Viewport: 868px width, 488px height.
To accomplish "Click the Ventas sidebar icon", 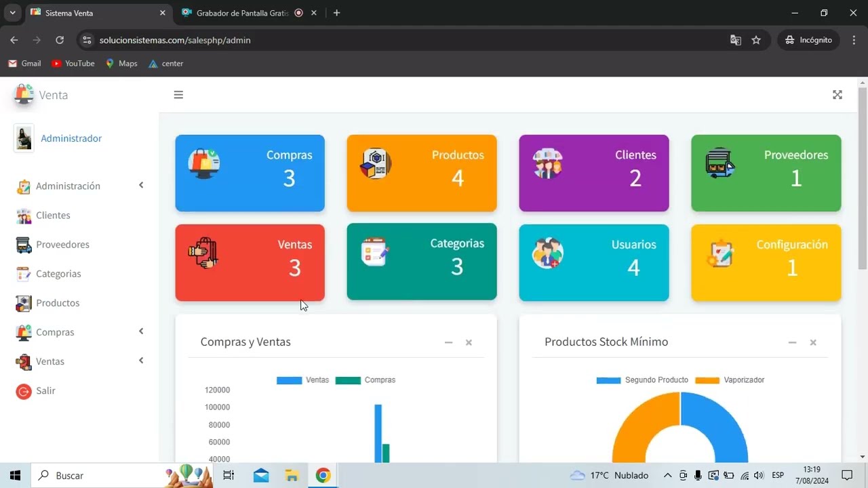I will coord(24,362).
